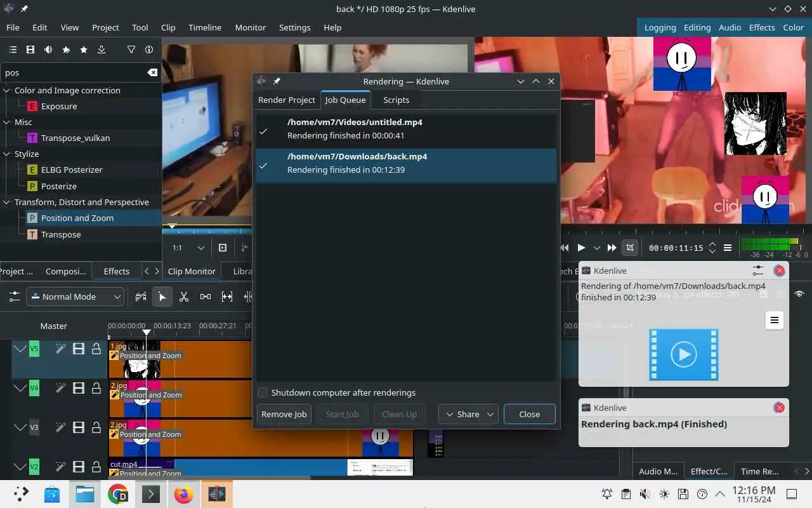This screenshot has width=812, height=508.
Task: Hide video on track V5
Action: [79, 349]
